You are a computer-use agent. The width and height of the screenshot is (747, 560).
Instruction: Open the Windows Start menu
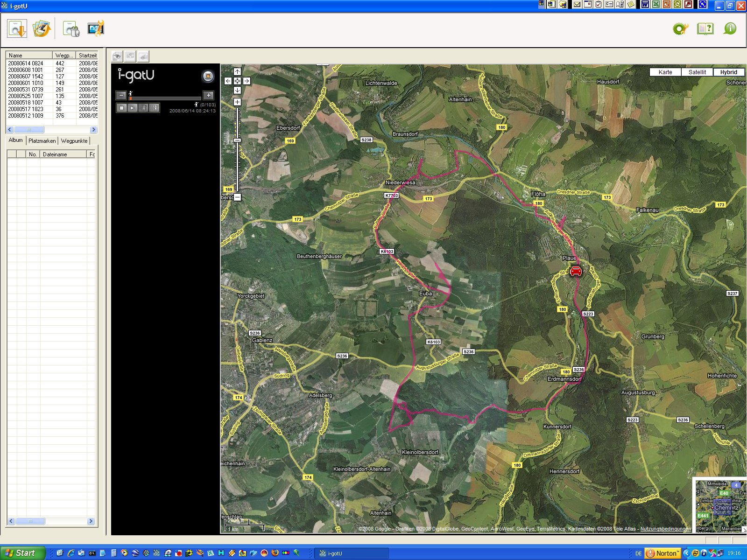click(22, 553)
